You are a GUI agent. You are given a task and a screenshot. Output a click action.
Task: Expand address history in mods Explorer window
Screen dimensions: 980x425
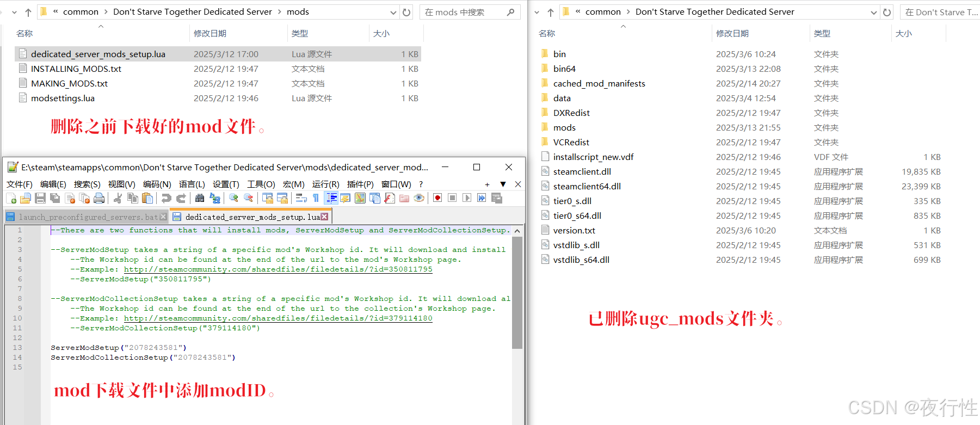click(393, 12)
